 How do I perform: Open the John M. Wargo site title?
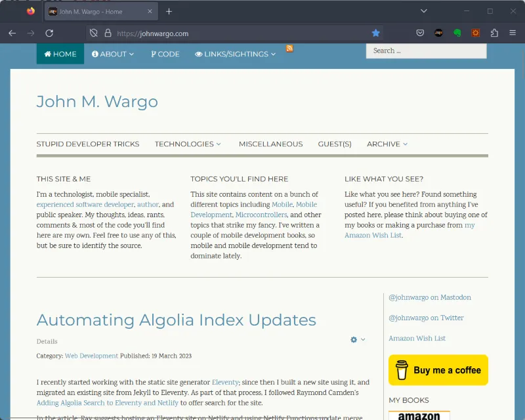click(97, 102)
